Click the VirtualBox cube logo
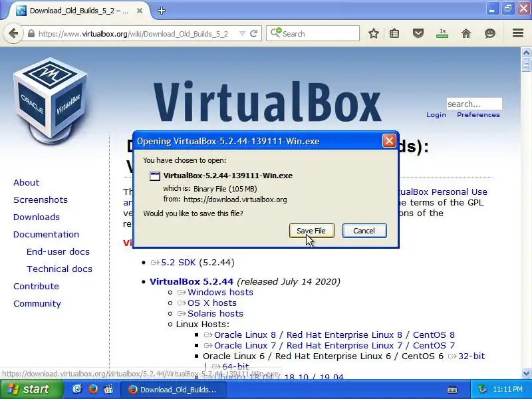Viewport: 532px width, 399px height. [x=50, y=100]
